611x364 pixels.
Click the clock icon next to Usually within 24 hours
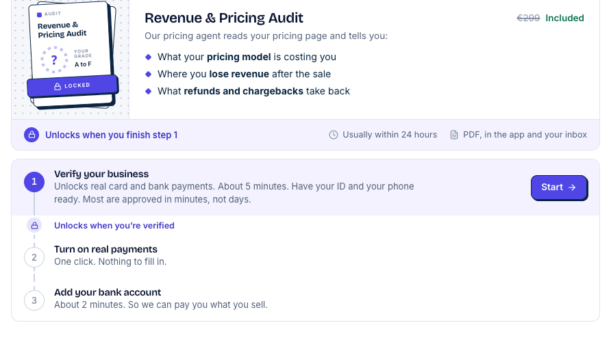334,135
